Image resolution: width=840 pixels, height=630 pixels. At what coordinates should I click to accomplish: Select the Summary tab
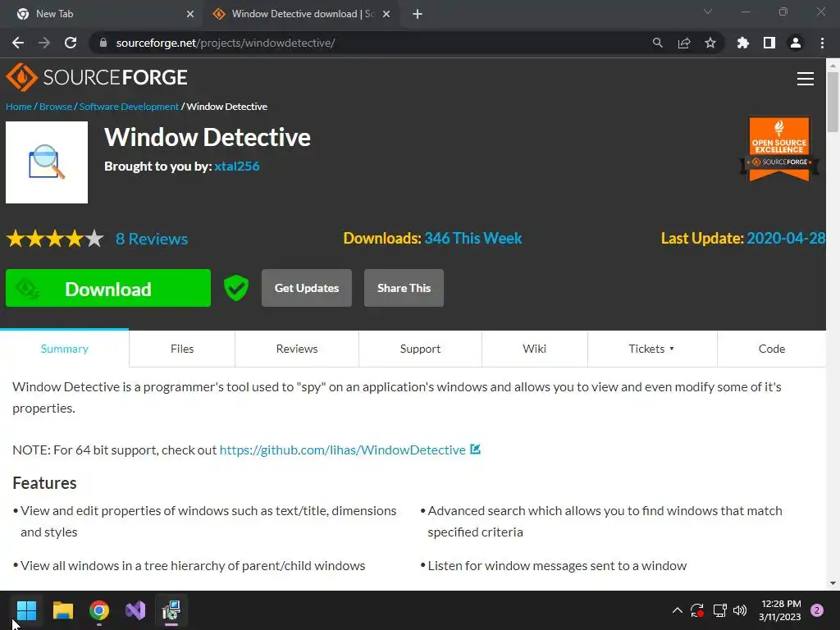click(x=64, y=349)
